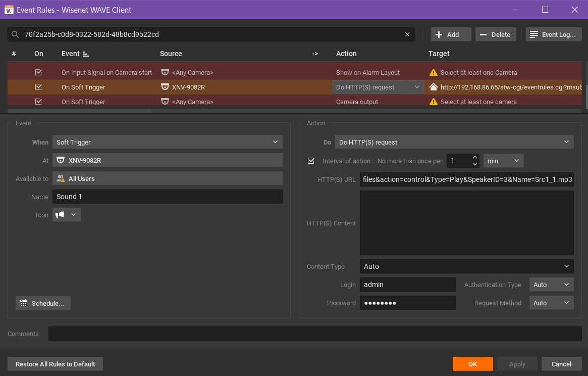Click the Name field containing Sound 1
Viewport: 588px width, 376px height.
tap(167, 197)
